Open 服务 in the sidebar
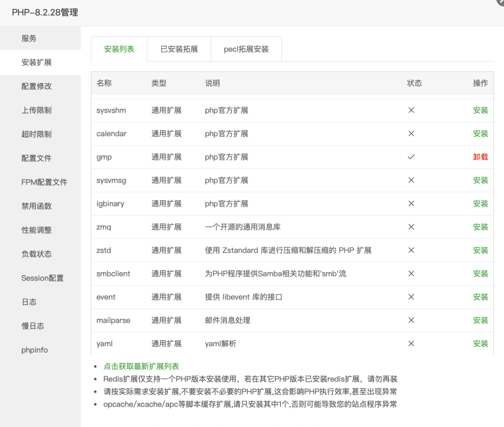 coord(29,38)
